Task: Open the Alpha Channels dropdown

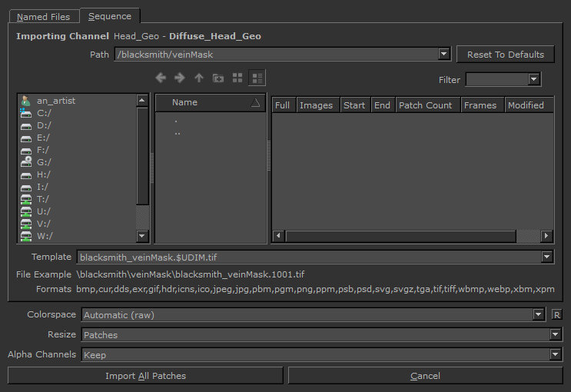Action: (x=555, y=355)
